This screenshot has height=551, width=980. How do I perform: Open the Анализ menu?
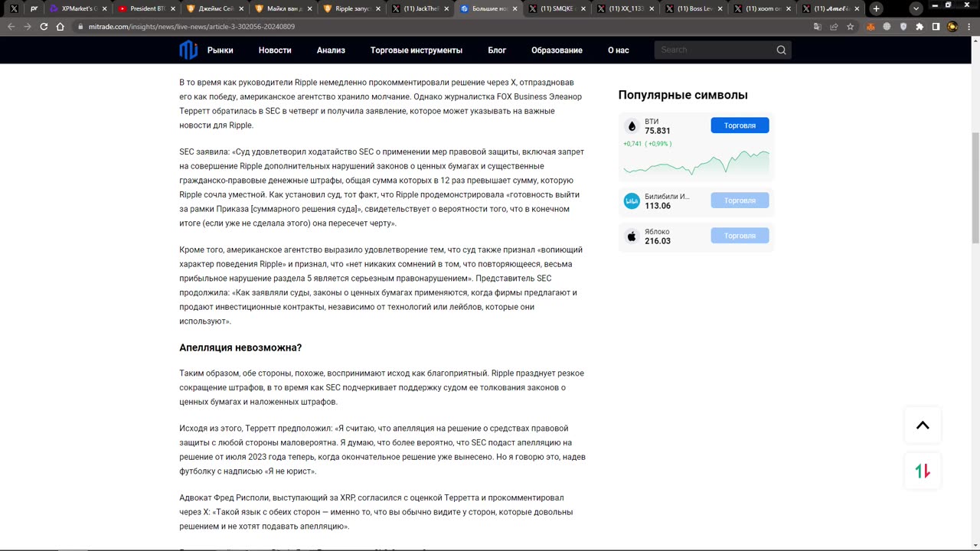[331, 50]
